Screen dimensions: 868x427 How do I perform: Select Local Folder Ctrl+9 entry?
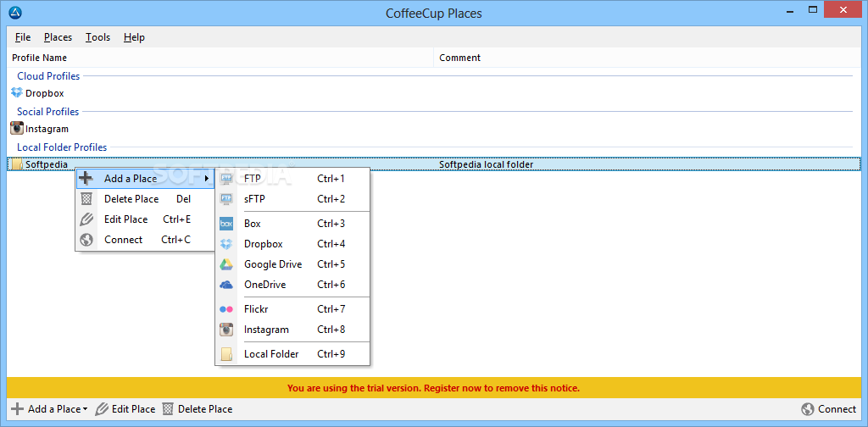coord(292,354)
